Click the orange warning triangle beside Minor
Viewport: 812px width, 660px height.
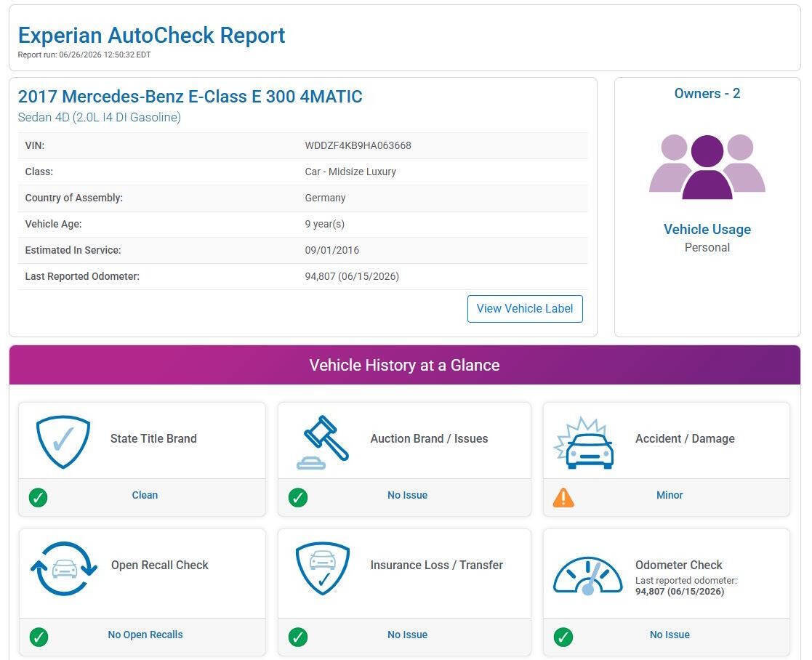563,497
